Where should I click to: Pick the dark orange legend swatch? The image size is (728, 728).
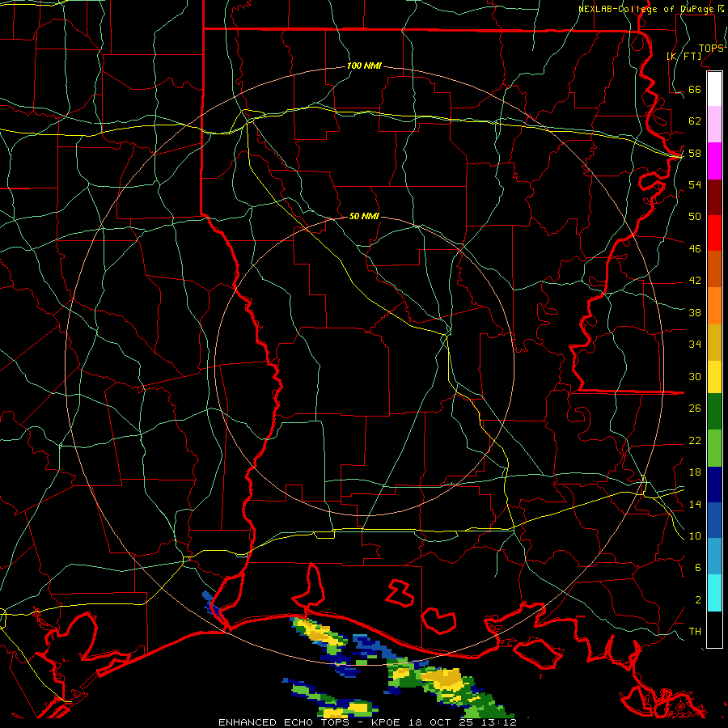pos(714,269)
